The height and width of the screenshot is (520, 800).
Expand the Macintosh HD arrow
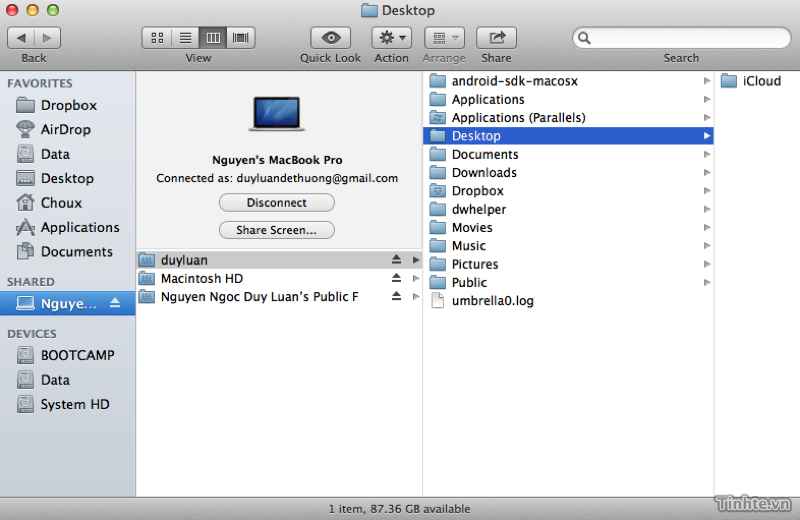[x=416, y=278]
